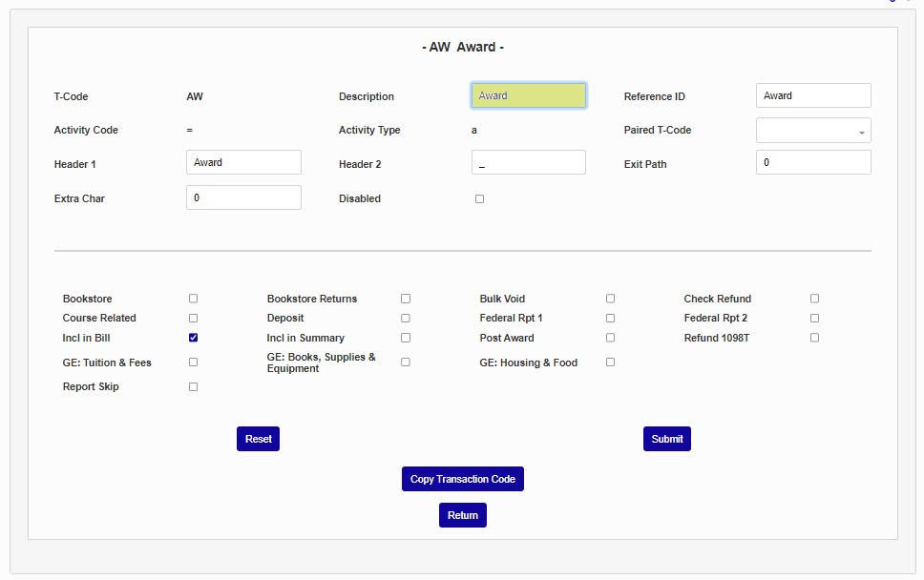Click the Submit button

(x=667, y=439)
